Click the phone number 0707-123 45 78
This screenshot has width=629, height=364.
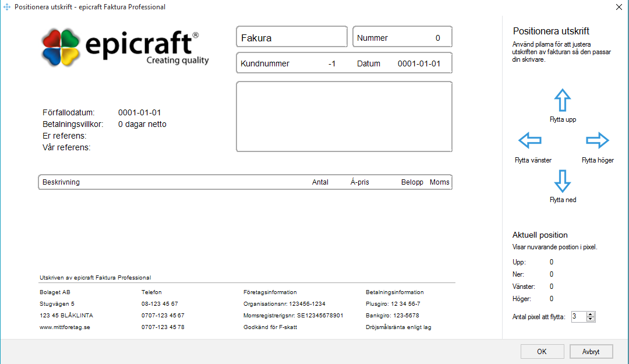(x=163, y=327)
